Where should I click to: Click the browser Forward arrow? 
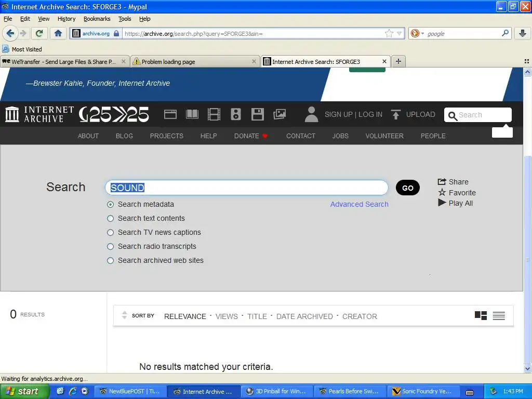pos(23,33)
